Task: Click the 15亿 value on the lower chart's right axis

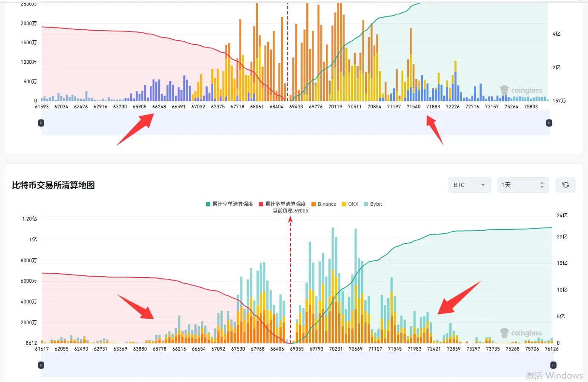Action: pyautogui.click(x=562, y=263)
